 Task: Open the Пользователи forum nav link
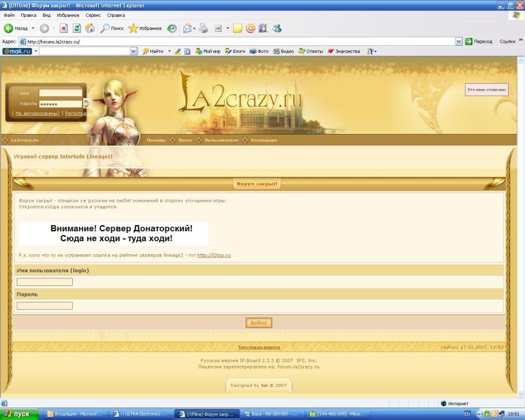click(221, 140)
